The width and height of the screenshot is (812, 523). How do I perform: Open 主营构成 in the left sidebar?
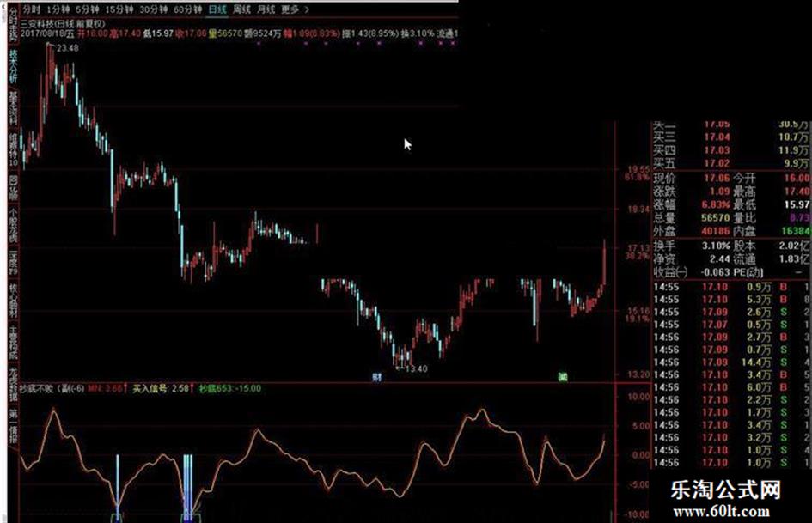click(13, 343)
